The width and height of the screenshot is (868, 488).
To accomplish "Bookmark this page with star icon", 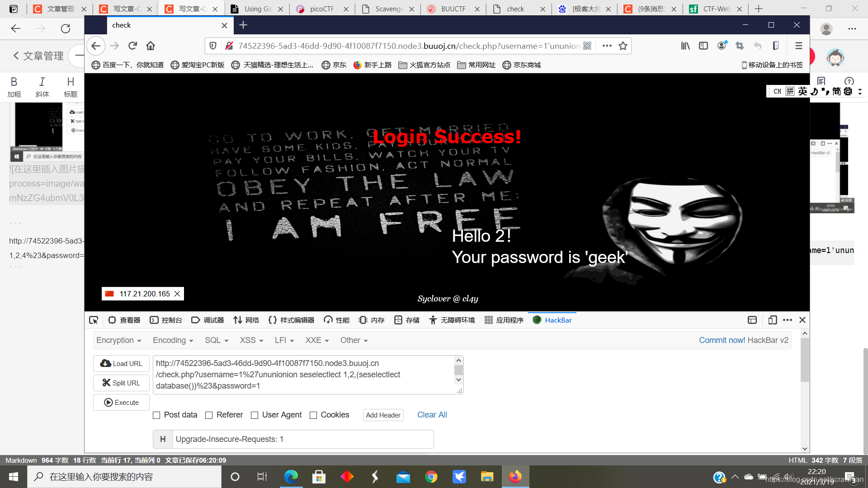I will (x=623, y=46).
